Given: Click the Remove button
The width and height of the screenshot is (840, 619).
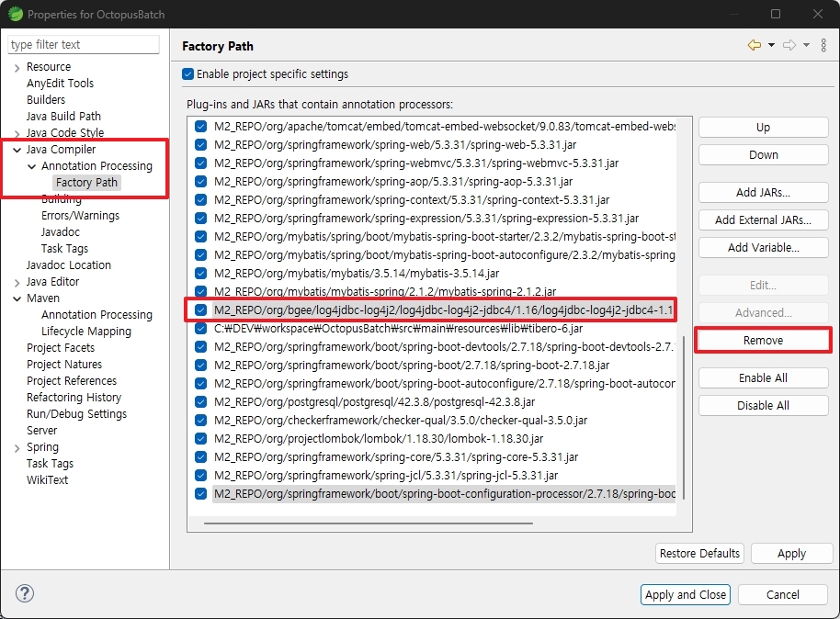Looking at the screenshot, I should pos(764,341).
